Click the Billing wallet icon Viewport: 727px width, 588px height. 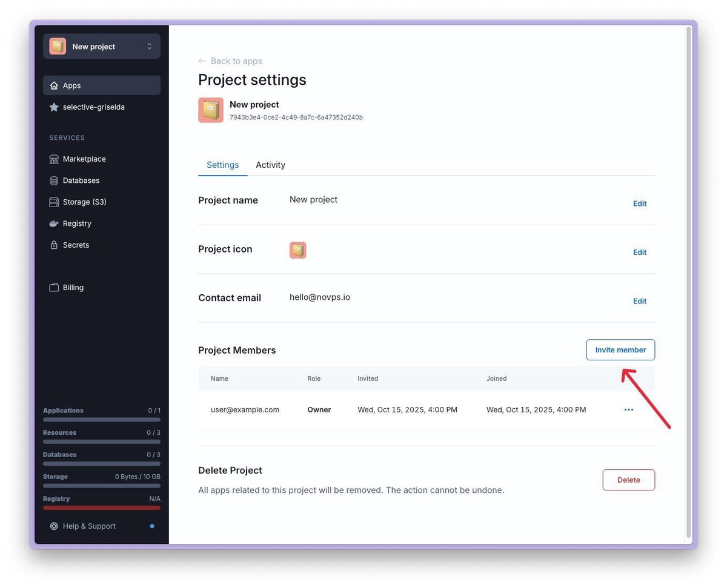(54, 288)
